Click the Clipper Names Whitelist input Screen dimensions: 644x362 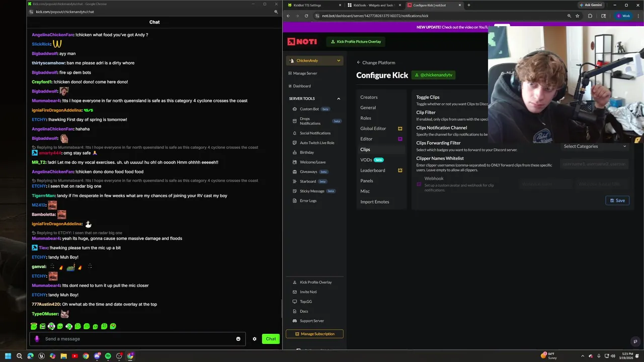pos(595,164)
